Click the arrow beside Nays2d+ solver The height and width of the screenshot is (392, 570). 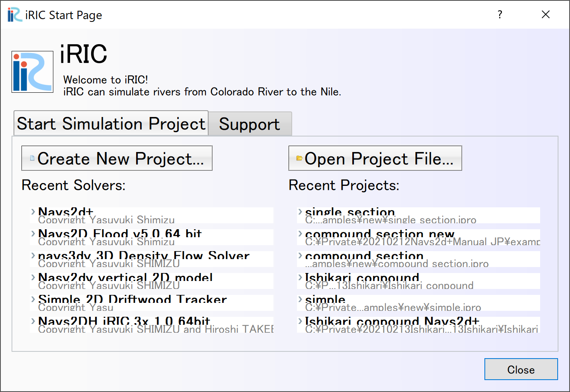[33, 211]
